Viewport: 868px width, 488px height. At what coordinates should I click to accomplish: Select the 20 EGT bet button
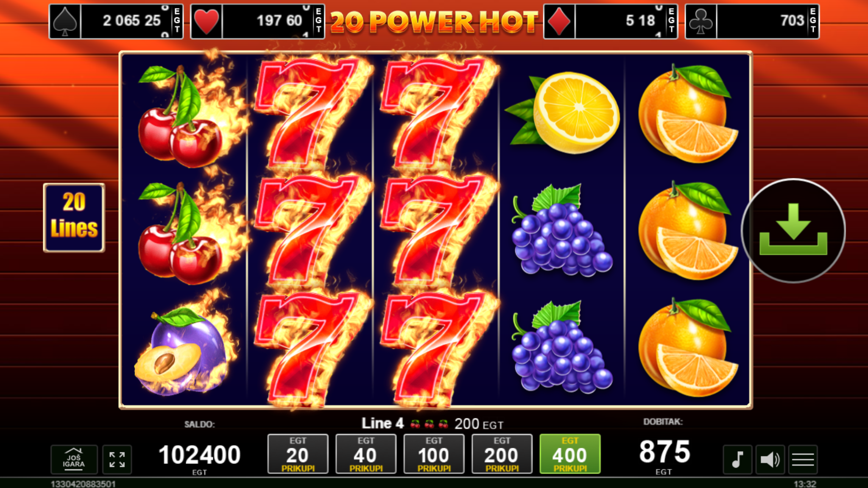click(298, 454)
